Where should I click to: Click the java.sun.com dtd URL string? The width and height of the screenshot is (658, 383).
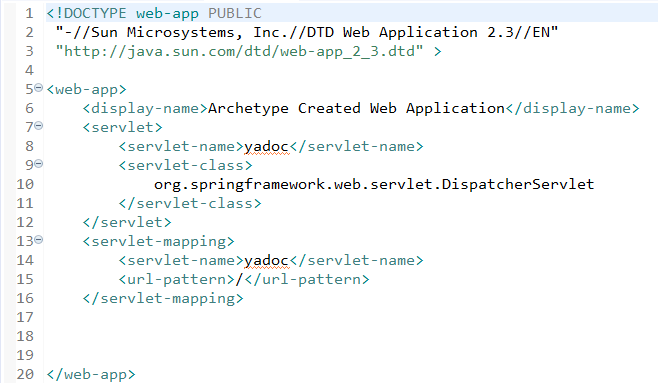239,52
